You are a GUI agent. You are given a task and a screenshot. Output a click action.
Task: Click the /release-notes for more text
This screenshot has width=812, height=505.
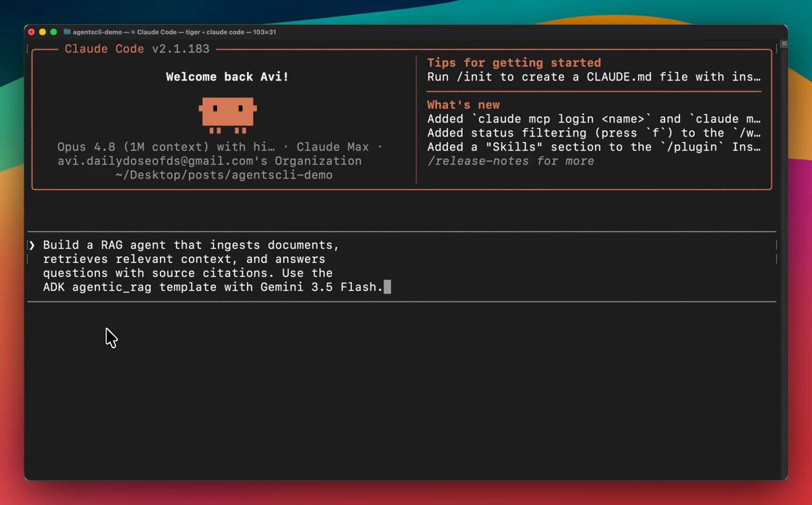[511, 161]
